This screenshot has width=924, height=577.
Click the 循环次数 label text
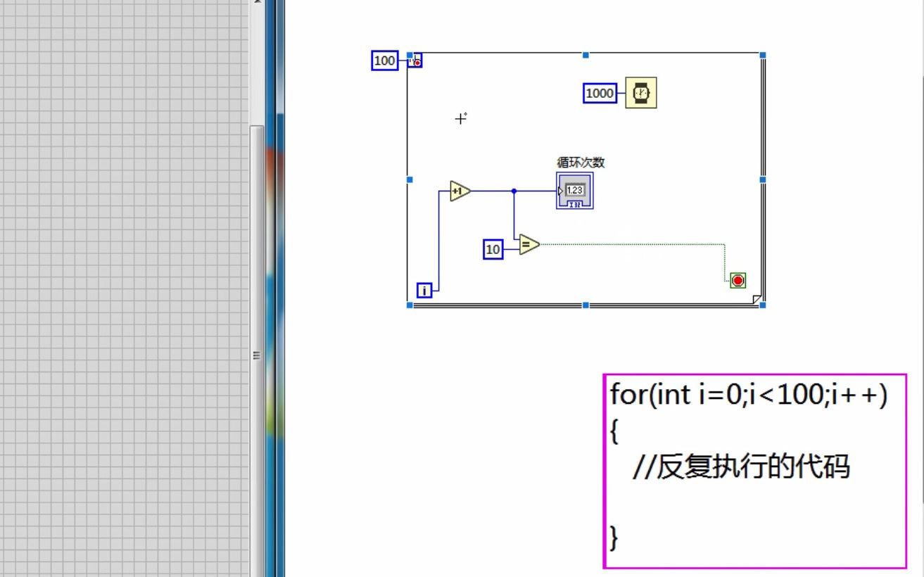(x=581, y=163)
